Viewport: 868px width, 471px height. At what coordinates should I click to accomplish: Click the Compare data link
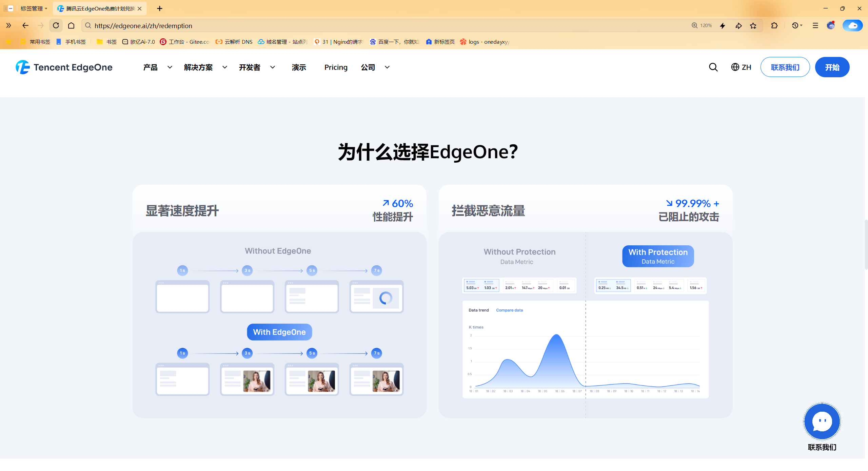click(509, 310)
